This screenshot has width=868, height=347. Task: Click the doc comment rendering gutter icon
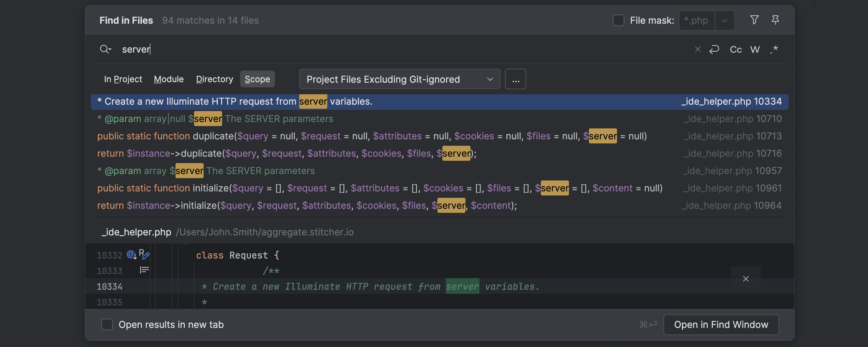pyautogui.click(x=144, y=270)
